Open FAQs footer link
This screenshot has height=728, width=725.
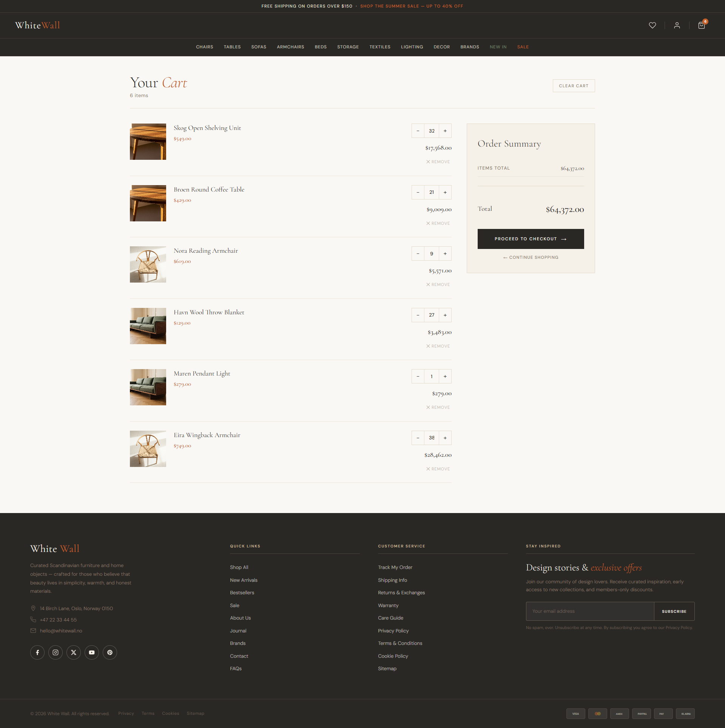pos(236,669)
